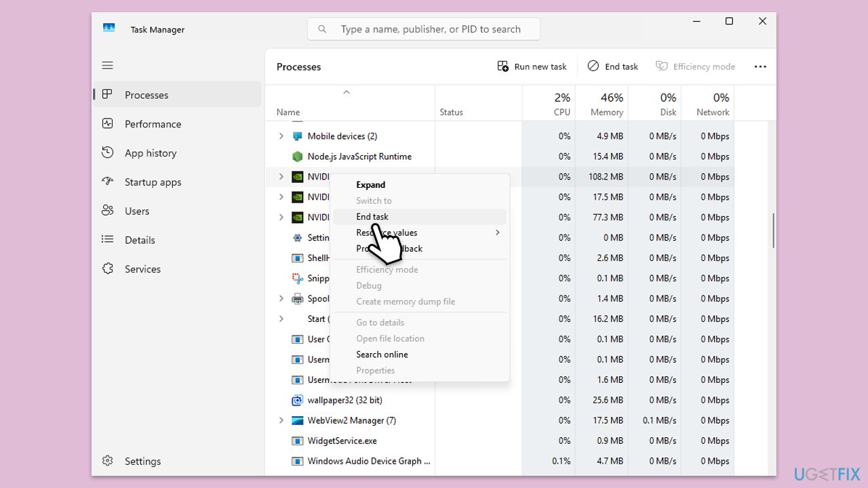Click the sort direction arrow above Name
This screenshot has height=488, width=868.
pos(347,92)
